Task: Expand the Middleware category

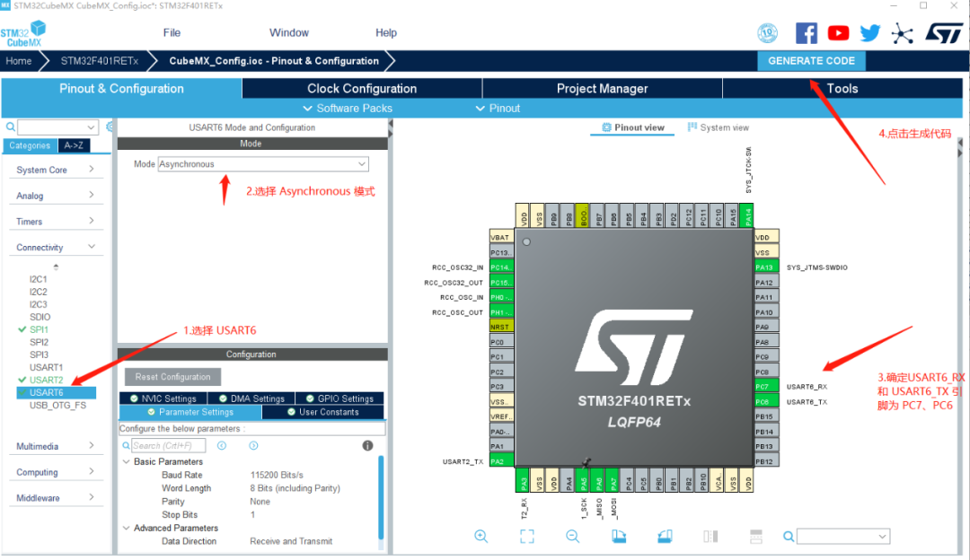Action: click(x=56, y=498)
